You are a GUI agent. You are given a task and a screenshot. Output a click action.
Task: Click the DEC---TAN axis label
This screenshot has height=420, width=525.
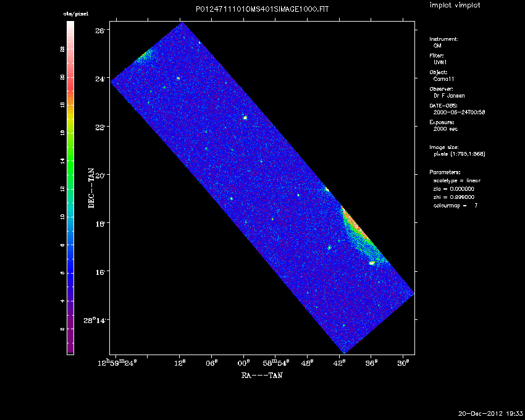[x=91, y=188]
